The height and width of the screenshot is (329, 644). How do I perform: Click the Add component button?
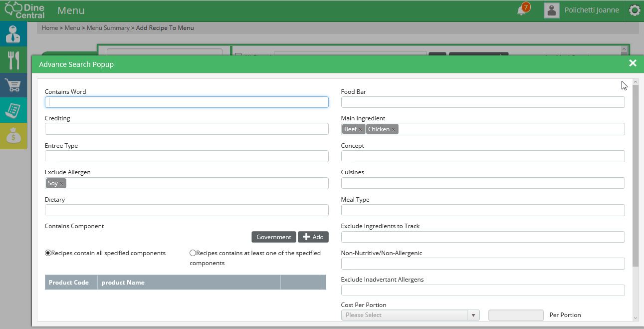[x=313, y=237]
